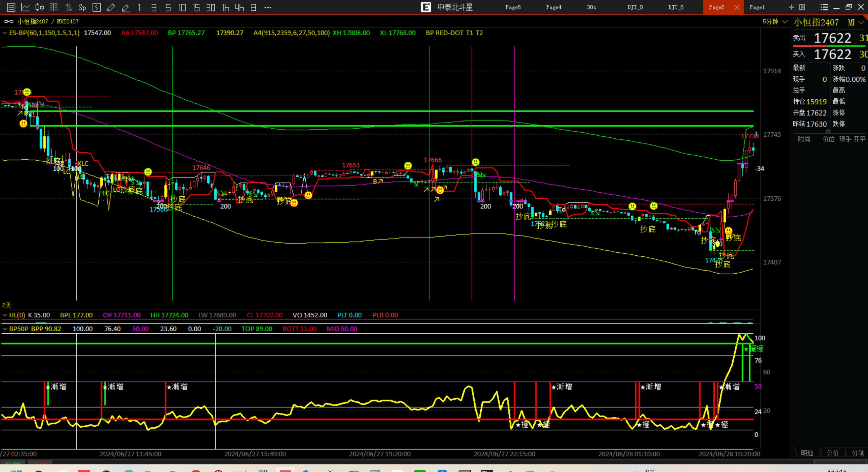
Task: Open the 5分钟 period dropdown
Action: point(775,22)
